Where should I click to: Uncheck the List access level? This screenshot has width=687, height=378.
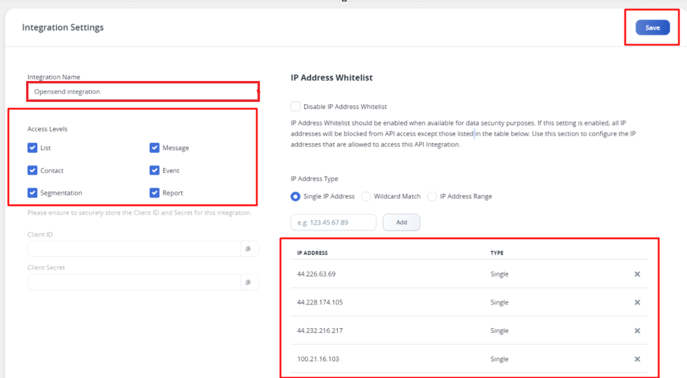32,148
